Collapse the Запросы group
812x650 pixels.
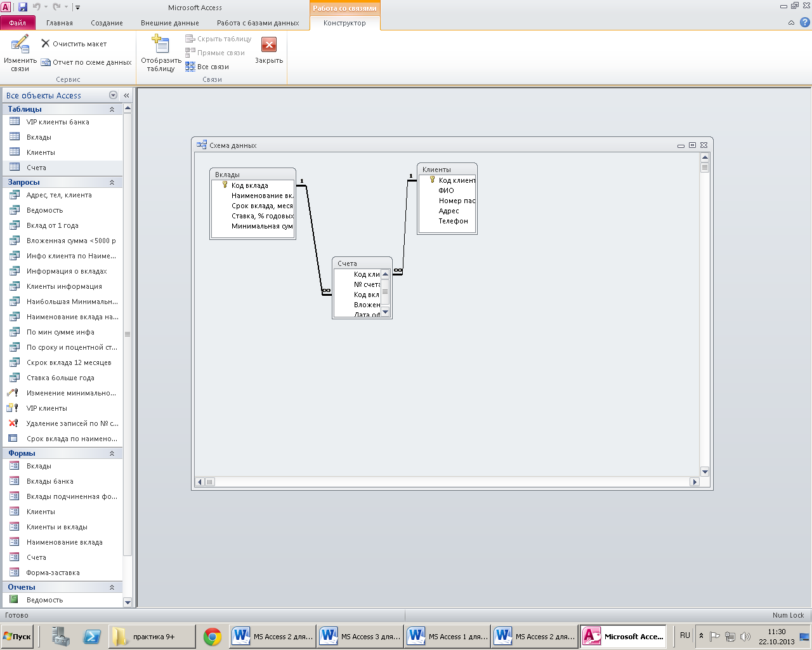112,182
